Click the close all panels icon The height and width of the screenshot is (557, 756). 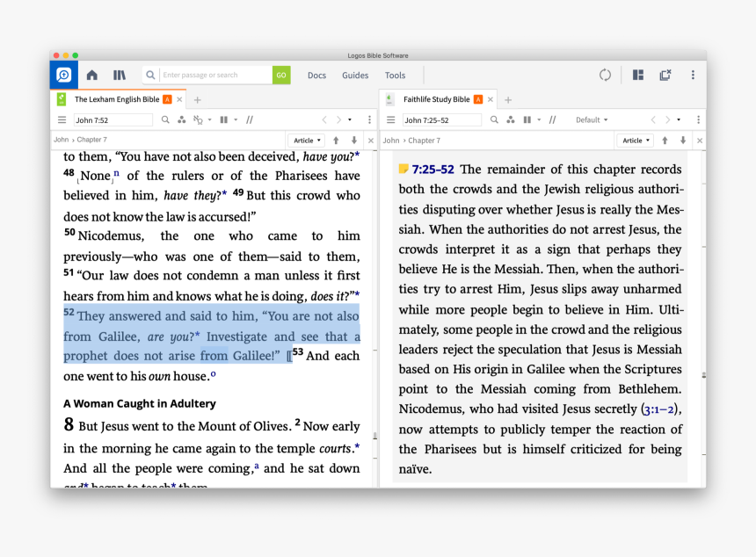(665, 76)
